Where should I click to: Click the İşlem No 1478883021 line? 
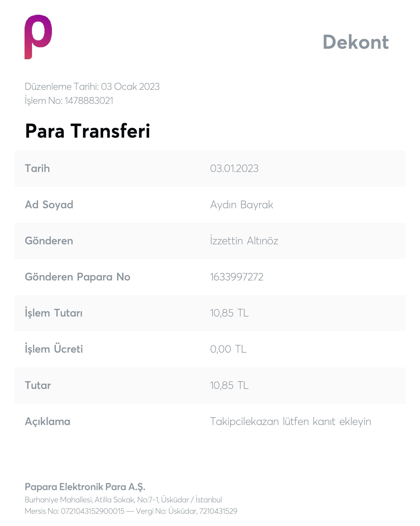69,100
